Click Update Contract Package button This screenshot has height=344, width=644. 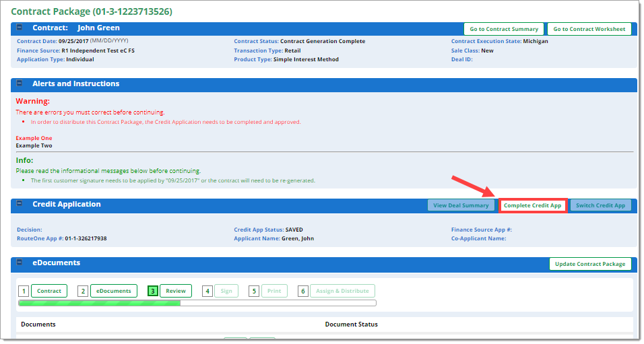click(590, 264)
